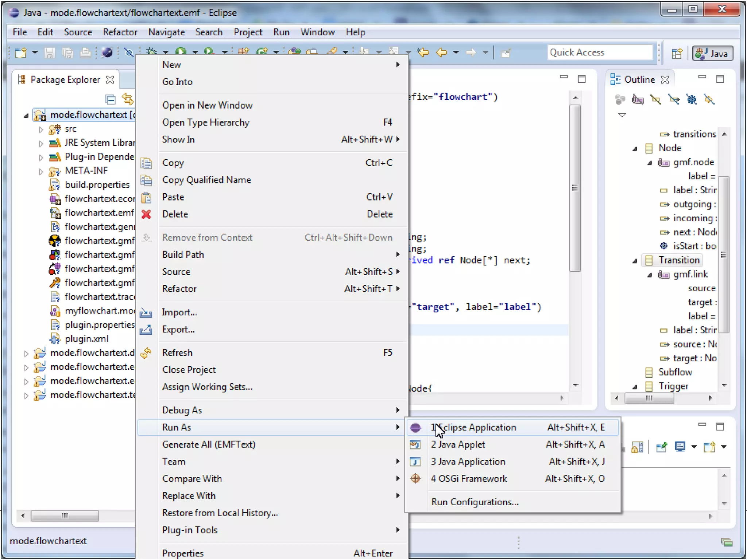747x560 pixels.
Task: Click Hide Local Types icon in Outline
Action: tap(709, 99)
